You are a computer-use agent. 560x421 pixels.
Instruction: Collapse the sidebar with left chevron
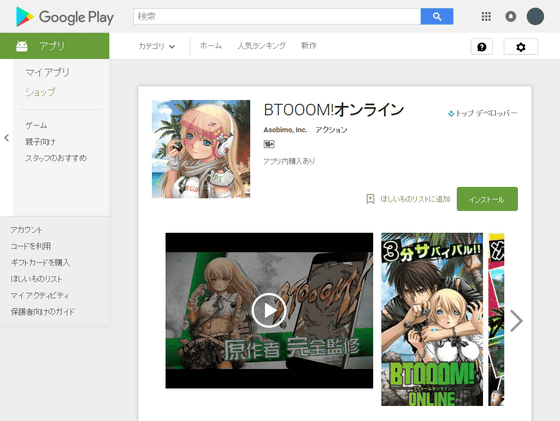tap(6, 137)
